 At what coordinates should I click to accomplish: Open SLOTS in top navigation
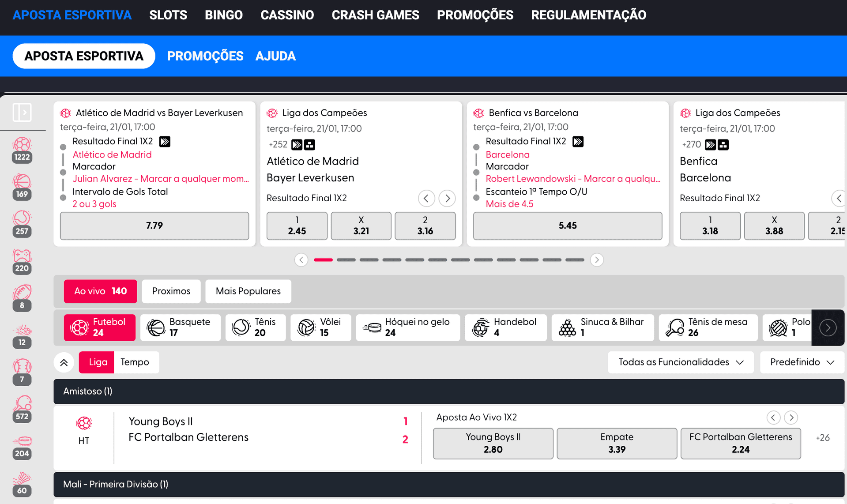[x=168, y=15]
